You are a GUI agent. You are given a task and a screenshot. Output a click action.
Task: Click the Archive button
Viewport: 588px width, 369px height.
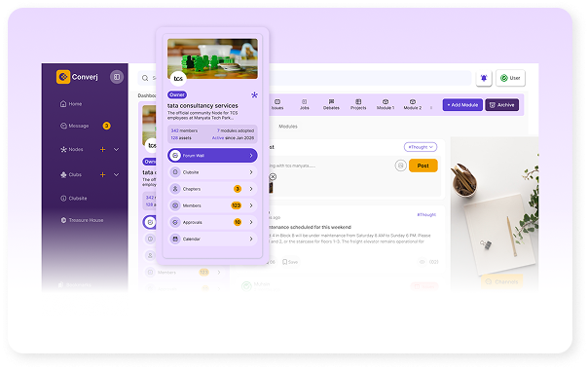tap(502, 105)
